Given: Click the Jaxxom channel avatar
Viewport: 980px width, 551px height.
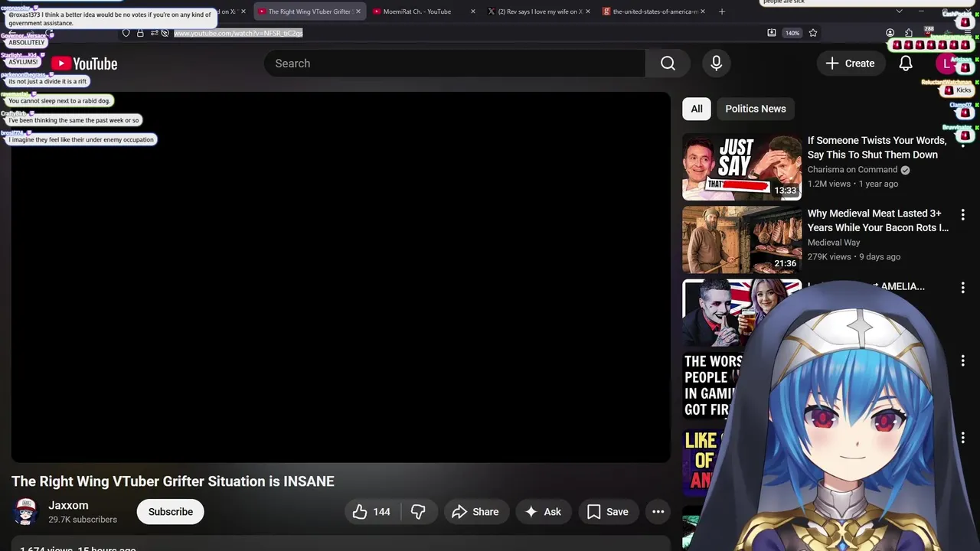Looking at the screenshot, I should pyautogui.click(x=25, y=512).
